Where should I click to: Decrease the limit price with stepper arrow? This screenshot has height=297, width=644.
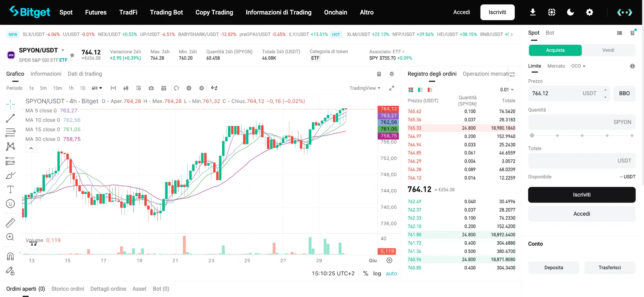[605, 97]
